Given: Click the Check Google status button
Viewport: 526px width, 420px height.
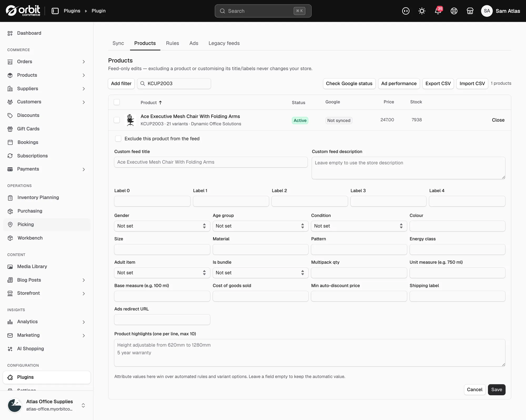Looking at the screenshot, I should tap(349, 84).
